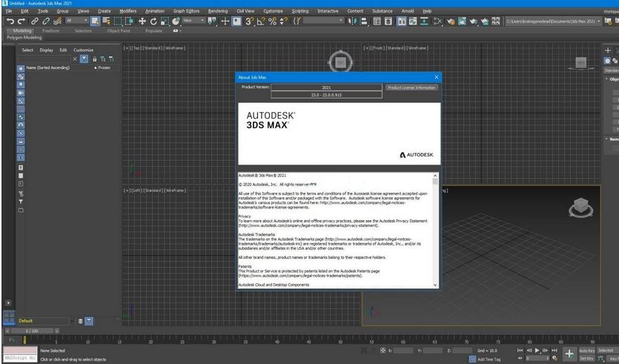The image size is (619, 364).
Task: Open Render Setup icon
Action: click(451, 21)
